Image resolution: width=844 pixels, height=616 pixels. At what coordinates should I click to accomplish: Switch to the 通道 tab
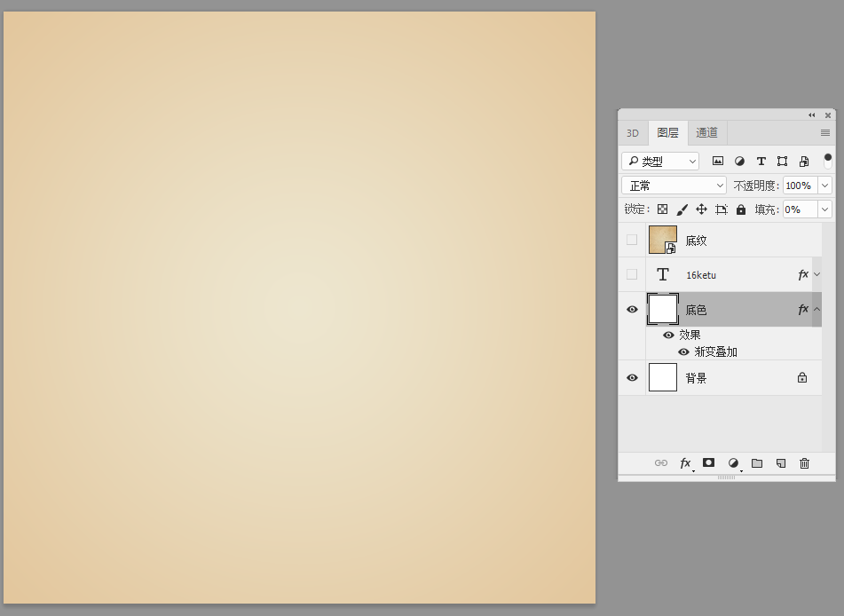pyautogui.click(x=706, y=133)
